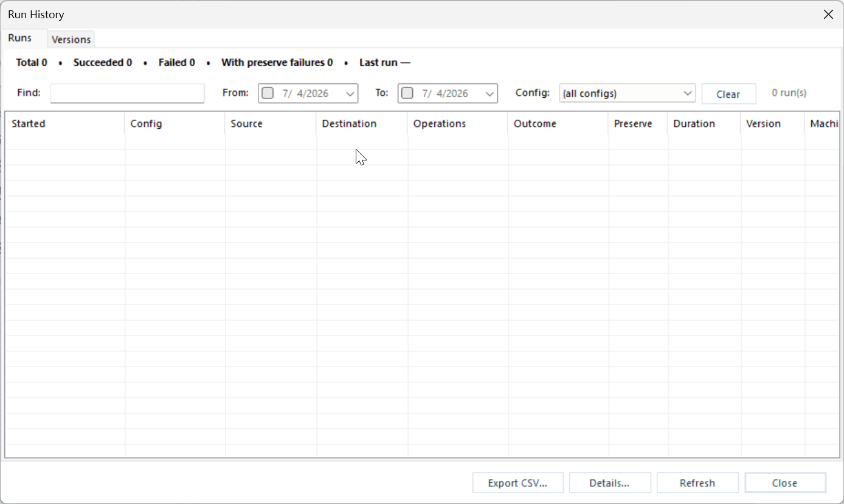Click the Clear filter button

tap(728, 94)
